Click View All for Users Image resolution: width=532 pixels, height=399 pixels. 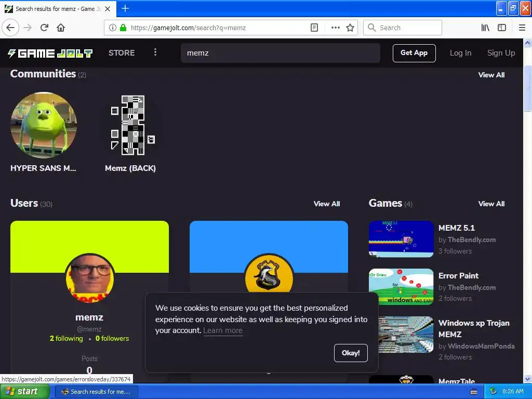(x=327, y=204)
